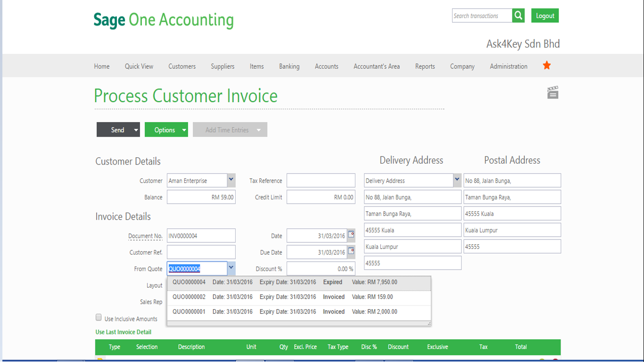Click the Use Last Invoice Detail link

pos(124,332)
